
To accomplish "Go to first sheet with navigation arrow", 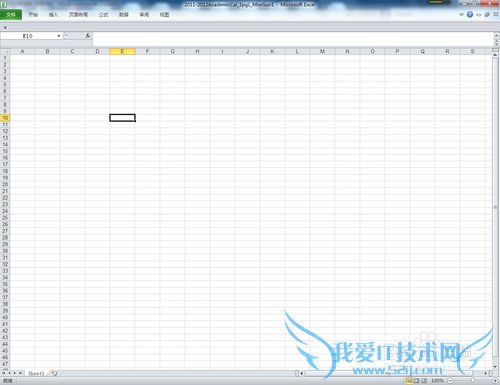I will tap(4, 373).
